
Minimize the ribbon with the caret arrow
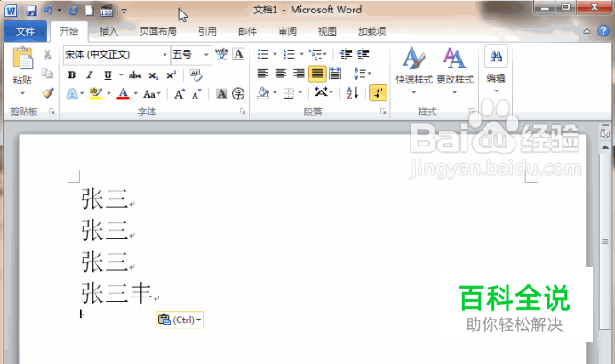coord(587,31)
